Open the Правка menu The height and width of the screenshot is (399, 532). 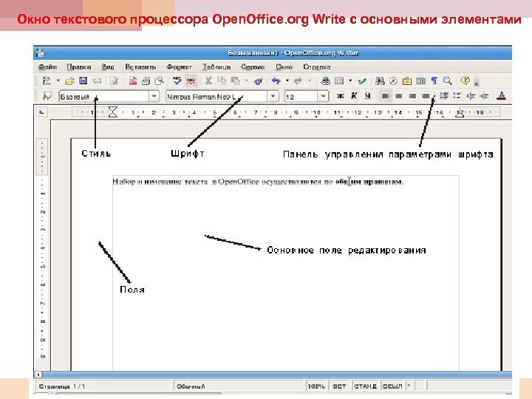pyautogui.click(x=79, y=66)
